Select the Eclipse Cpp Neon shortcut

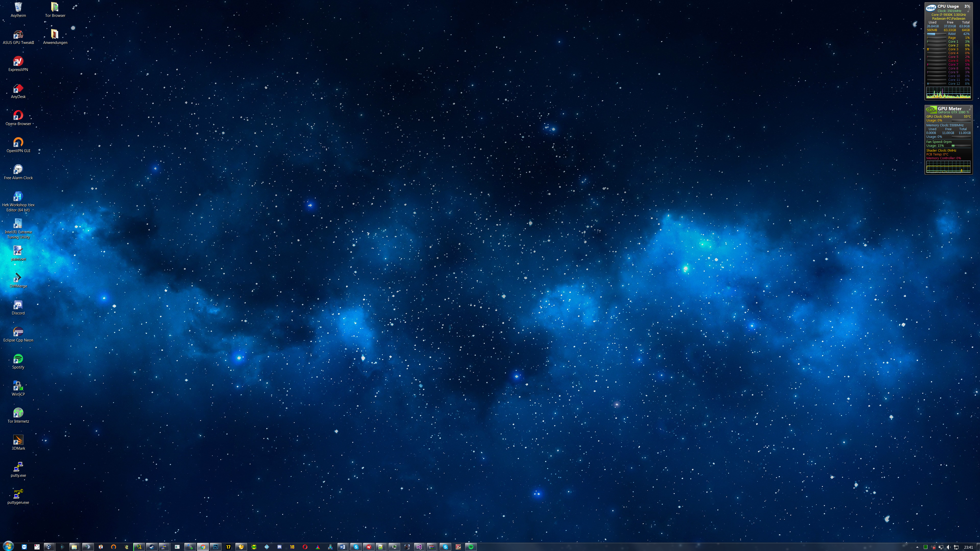point(18,334)
